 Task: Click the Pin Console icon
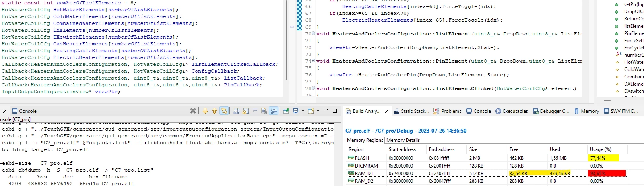tap(286, 111)
